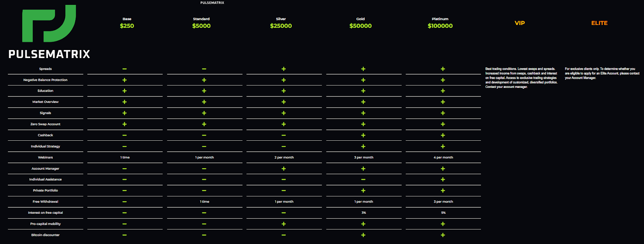Click the Zero Swap Account row label

[x=45, y=124]
